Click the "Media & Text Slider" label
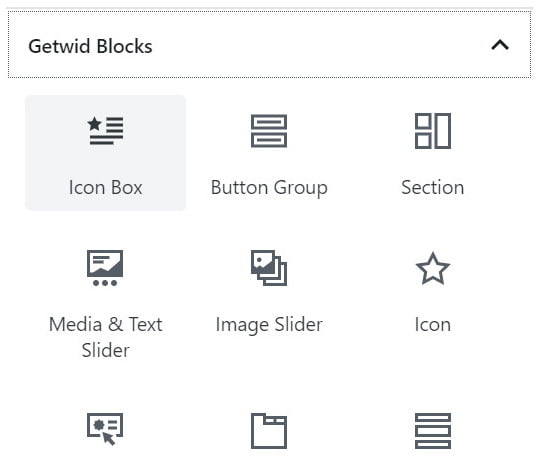The image size is (538, 464). [x=106, y=337]
